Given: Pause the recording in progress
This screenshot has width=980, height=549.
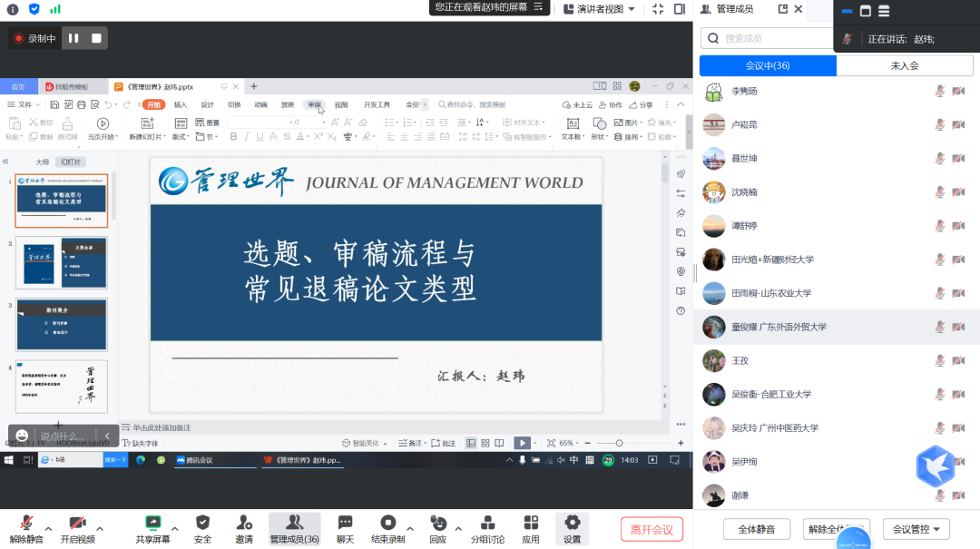Looking at the screenshot, I should tap(73, 38).
